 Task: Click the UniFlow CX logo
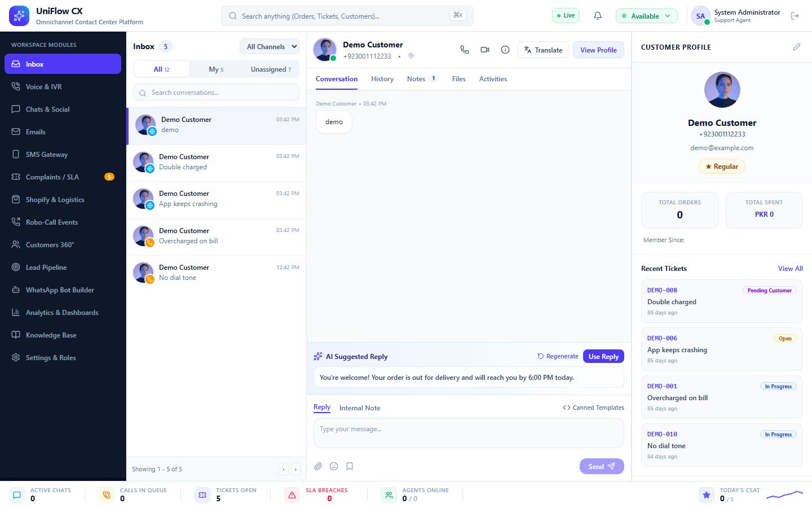pyautogui.click(x=19, y=16)
